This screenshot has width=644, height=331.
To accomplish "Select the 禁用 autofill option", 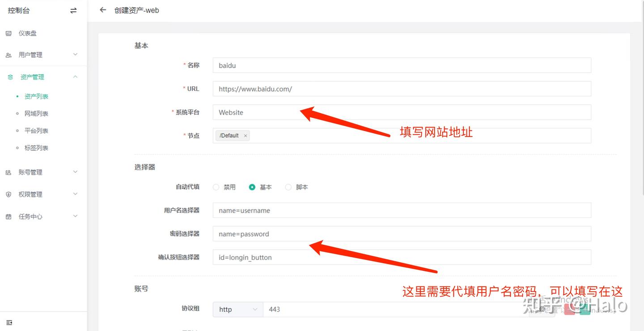I will pos(216,187).
